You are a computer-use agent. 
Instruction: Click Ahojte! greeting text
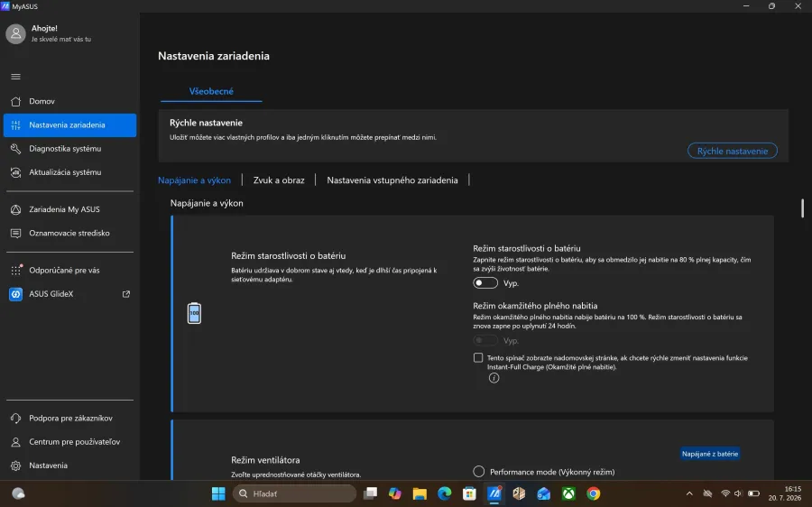[44, 29]
